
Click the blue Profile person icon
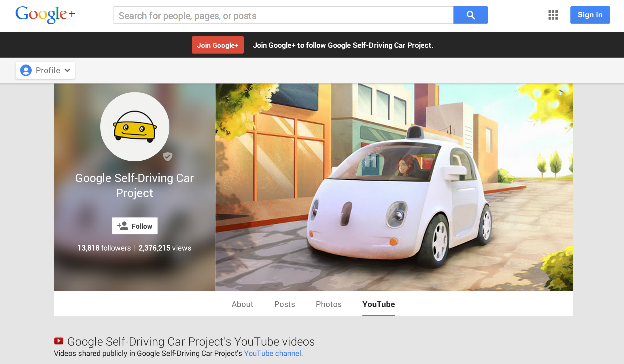pos(26,70)
